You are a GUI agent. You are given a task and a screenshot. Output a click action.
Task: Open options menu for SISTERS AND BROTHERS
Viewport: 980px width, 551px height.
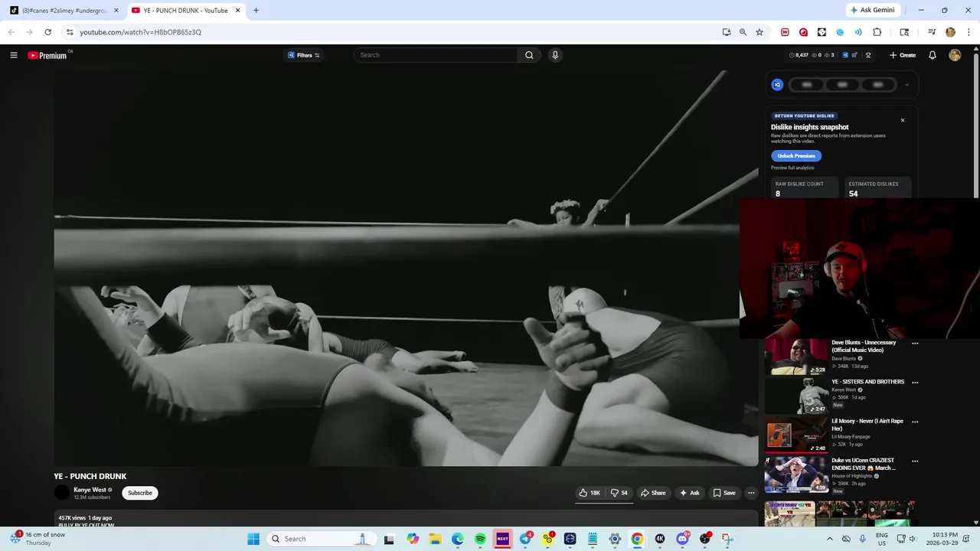(915, 383)
